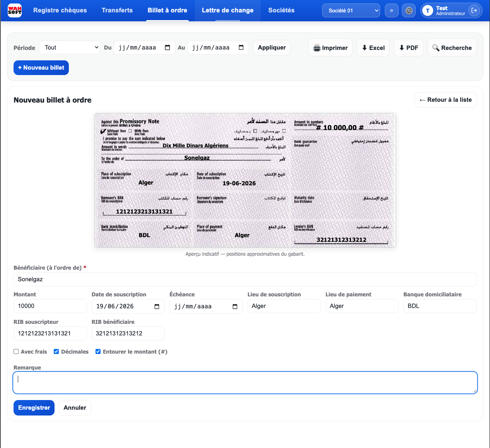
Task: Open calendar picker for Échéance
Action: 235,306
